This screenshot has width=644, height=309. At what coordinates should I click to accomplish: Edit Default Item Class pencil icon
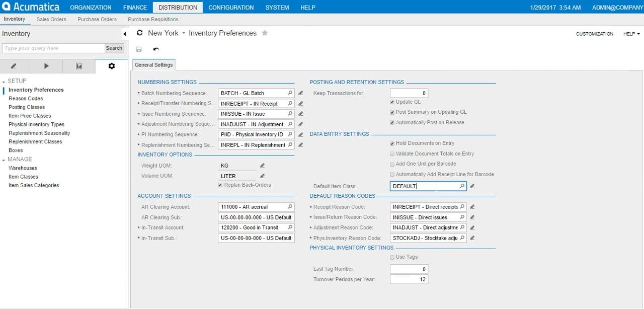coord(472,186)
